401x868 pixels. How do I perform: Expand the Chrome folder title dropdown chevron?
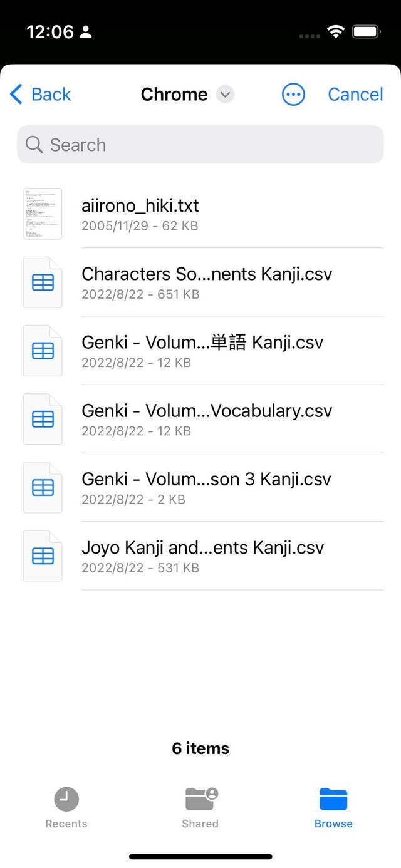(x=225, y=95)
